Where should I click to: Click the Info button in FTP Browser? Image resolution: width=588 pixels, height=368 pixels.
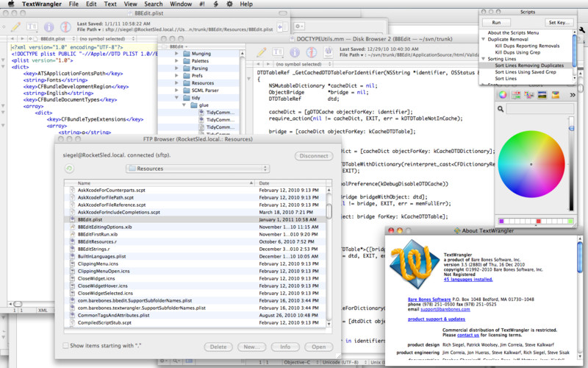click(285, 347)
